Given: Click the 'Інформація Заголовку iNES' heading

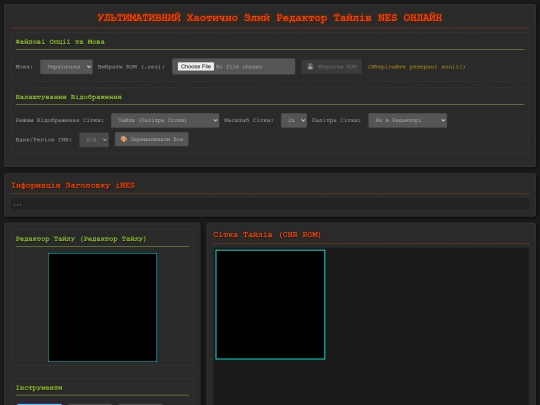Looking at the screenshot, I should (x=73, y=185).
